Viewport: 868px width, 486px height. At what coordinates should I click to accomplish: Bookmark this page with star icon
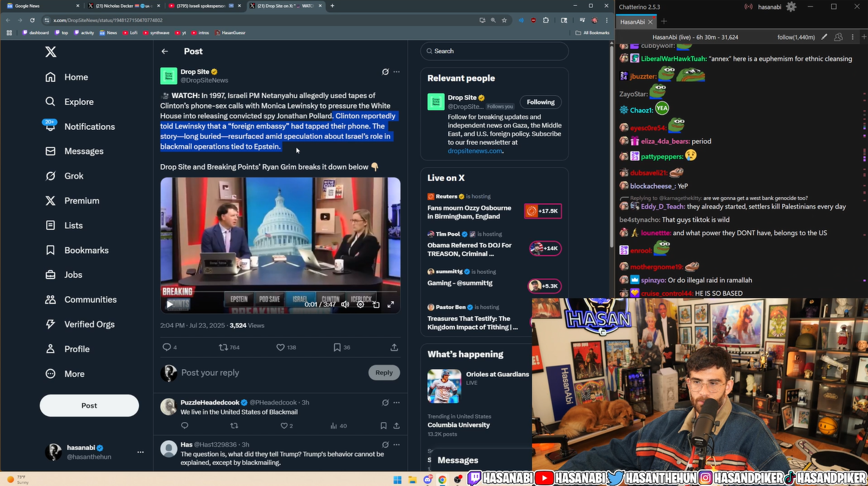click(x=504, y=20)
